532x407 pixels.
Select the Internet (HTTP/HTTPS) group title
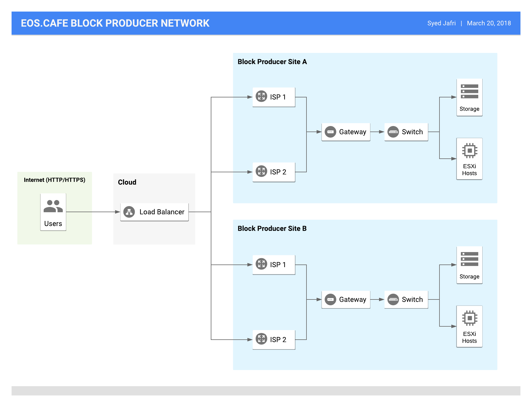tap(55, 180)
